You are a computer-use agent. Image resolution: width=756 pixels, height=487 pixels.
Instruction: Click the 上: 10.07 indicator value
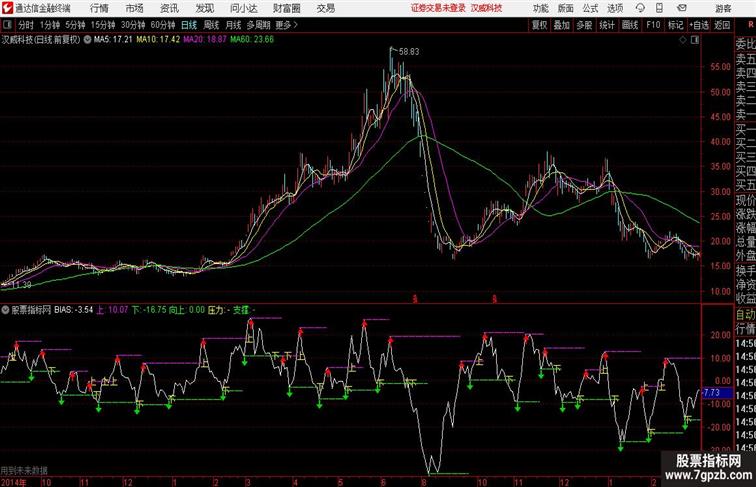click(x=112, y=310)
